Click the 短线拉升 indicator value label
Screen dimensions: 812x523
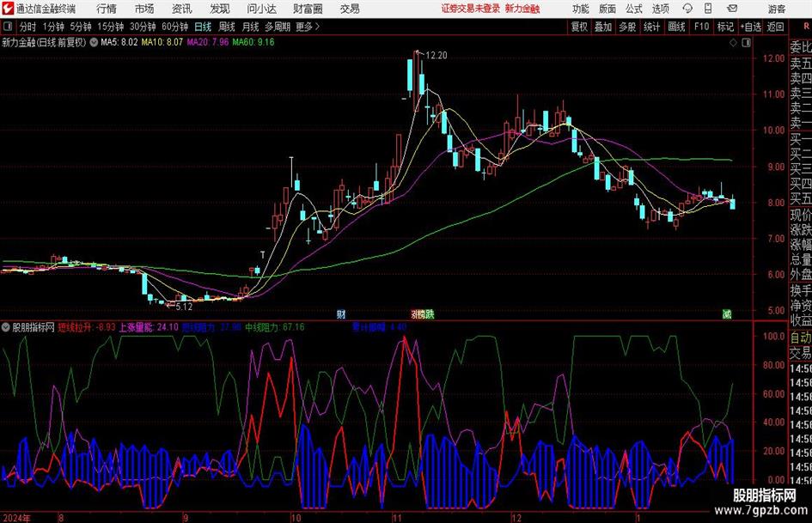87,327
